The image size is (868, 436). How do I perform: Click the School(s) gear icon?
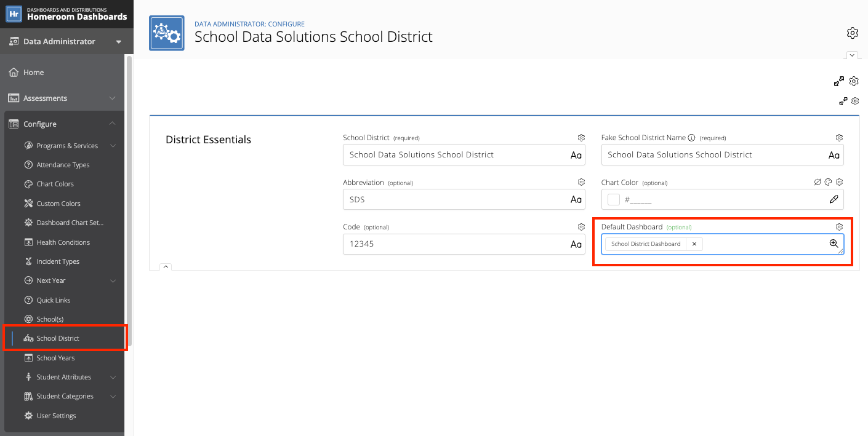[x=28, y=319]
